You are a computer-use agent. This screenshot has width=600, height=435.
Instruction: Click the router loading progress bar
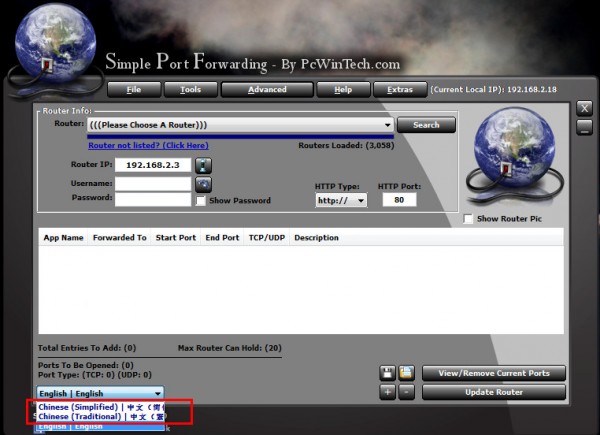pyautogui.click(x=240, y=136)
